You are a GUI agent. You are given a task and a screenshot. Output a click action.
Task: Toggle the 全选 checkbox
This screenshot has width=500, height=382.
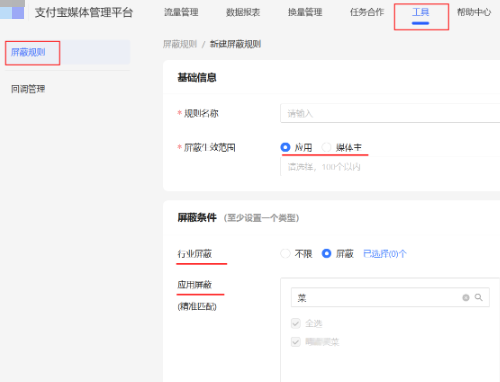tap(296, 323)
